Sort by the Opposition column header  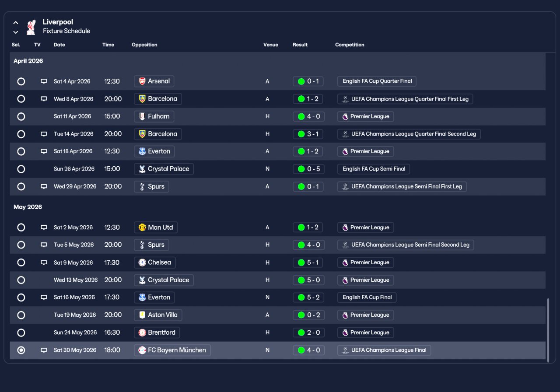click(144, 45)
